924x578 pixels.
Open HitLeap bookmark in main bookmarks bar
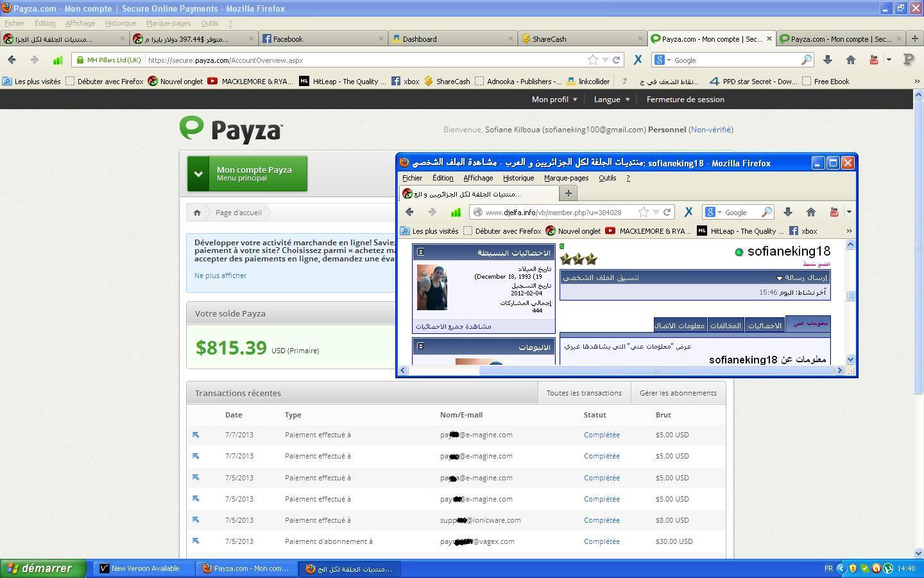click(x=343, y=82)
